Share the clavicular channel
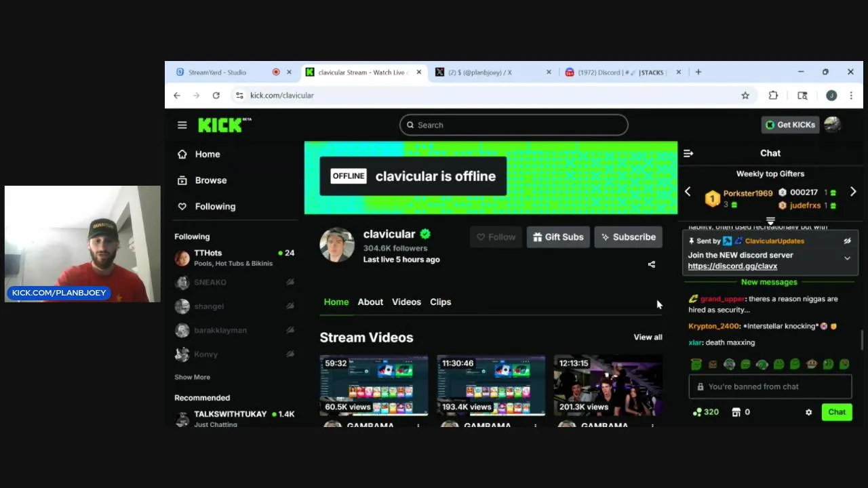Image resolution: width=868 pixels, height=488 pixels. pos(652,264)
